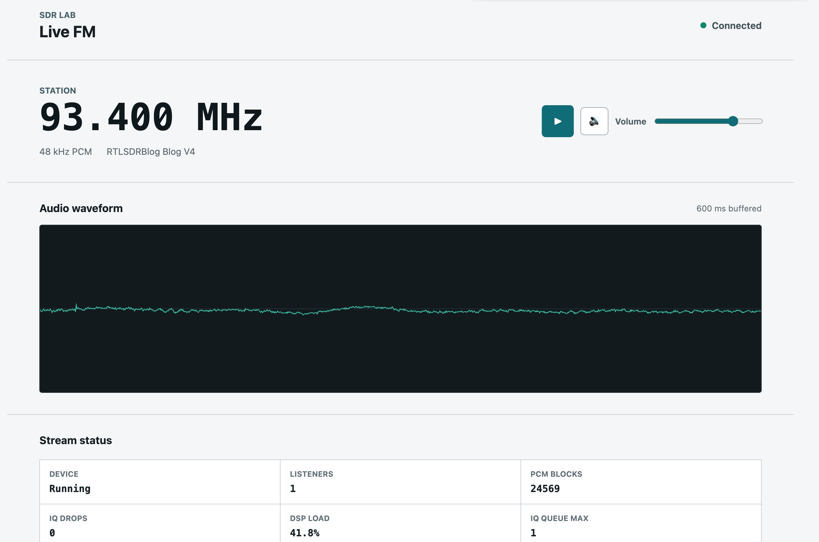Viewport: 819px width, 542px height.
Task: Click the PCM BLOCKS value 24569
Action: [545, 489]
